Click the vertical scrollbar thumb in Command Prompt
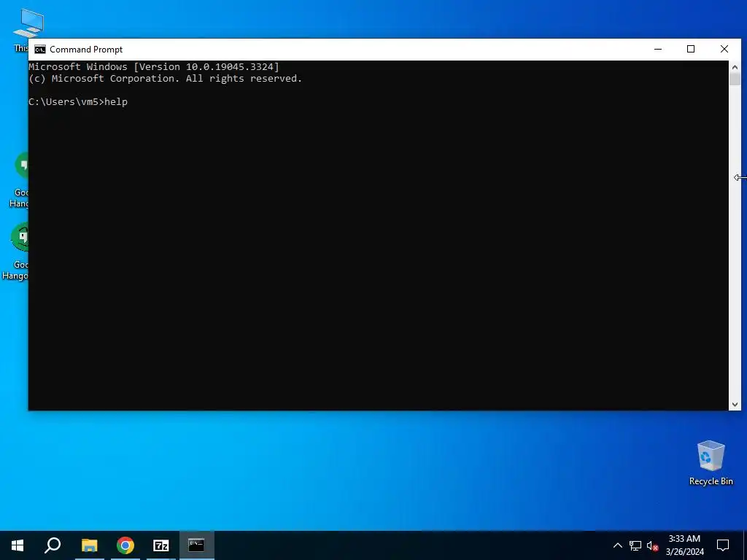This screenshot has height=560, width=747. pyautogui.click(x=735, y=79)
